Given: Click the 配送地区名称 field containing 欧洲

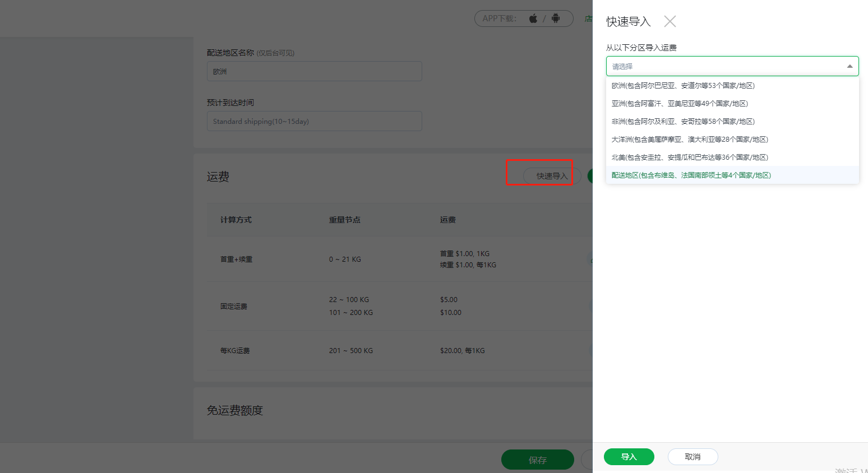Looking at the screenshot, I should 314,71.
